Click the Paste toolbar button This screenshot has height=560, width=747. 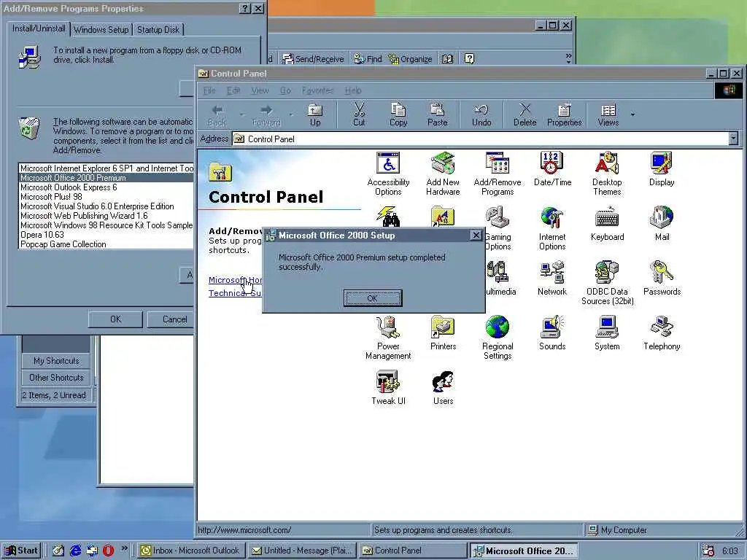[438, 114]
